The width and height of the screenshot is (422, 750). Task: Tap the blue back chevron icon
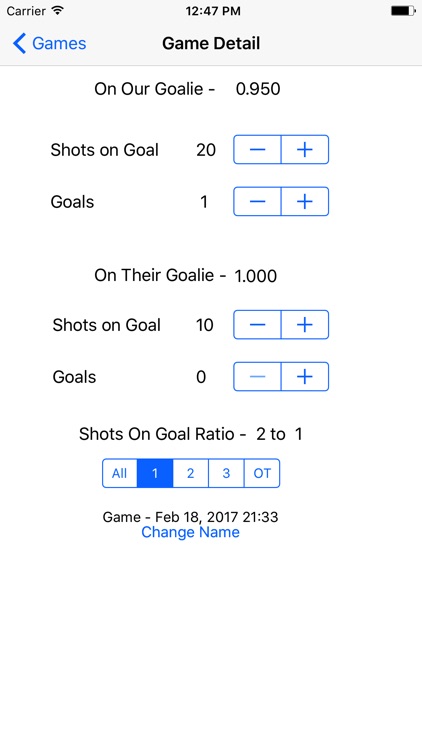tap(19, 44)
